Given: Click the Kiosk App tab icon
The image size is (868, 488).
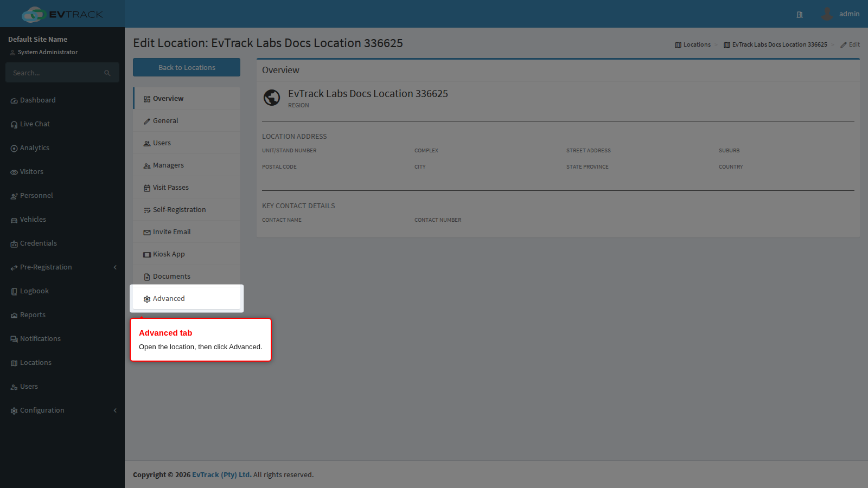Looking at the screenshot, I should tap(147, 255).
